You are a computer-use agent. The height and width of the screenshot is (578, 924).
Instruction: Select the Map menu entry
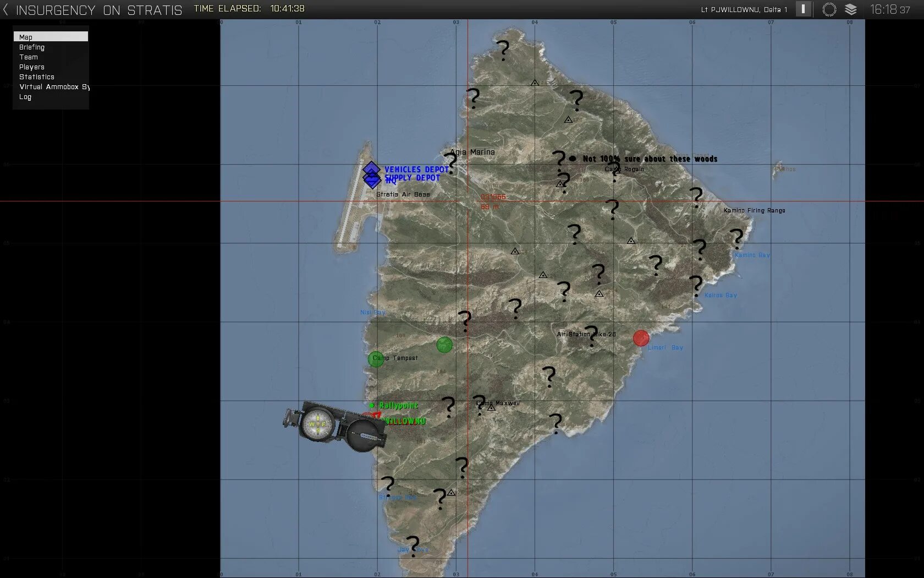coord(51,37)
